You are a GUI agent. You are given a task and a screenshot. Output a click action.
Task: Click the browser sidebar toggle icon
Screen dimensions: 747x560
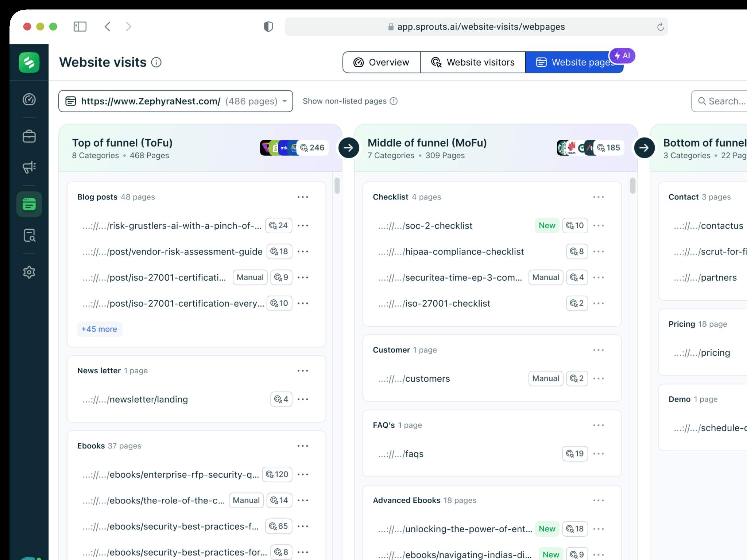coord(80,27)
